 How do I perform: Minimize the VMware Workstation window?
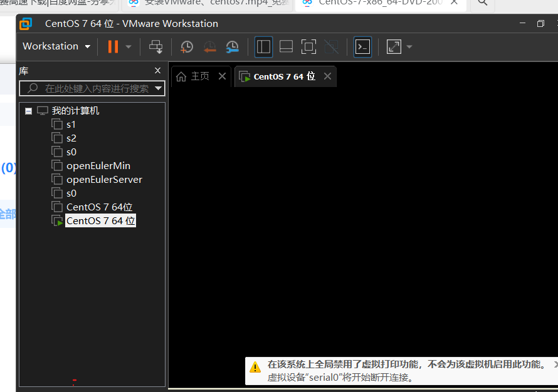point(522,23)
